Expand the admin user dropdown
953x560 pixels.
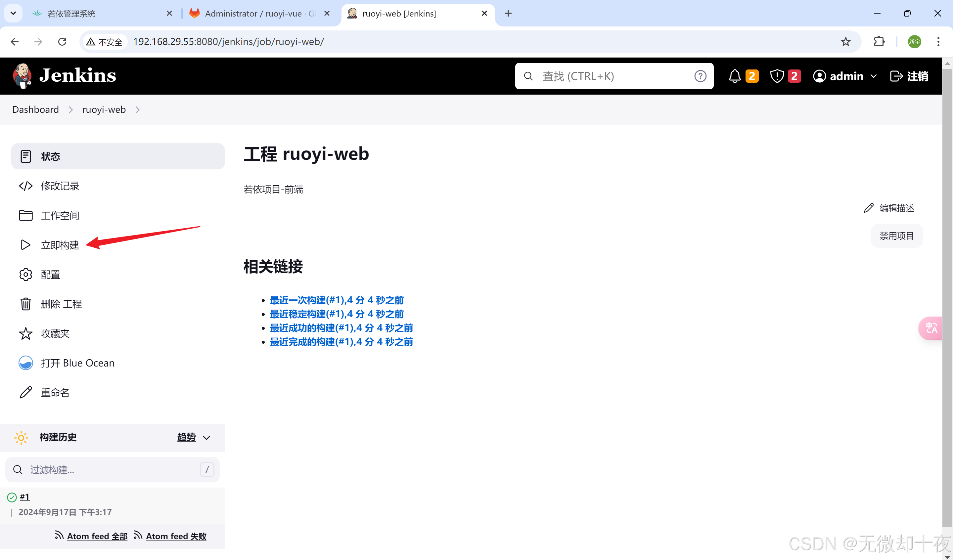tap(873, 76)
